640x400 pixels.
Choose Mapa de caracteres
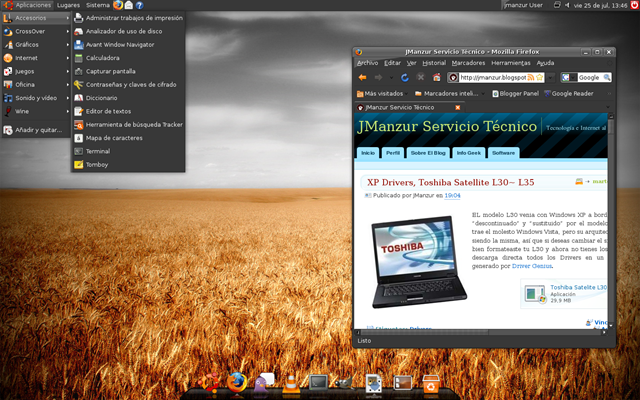128,138
